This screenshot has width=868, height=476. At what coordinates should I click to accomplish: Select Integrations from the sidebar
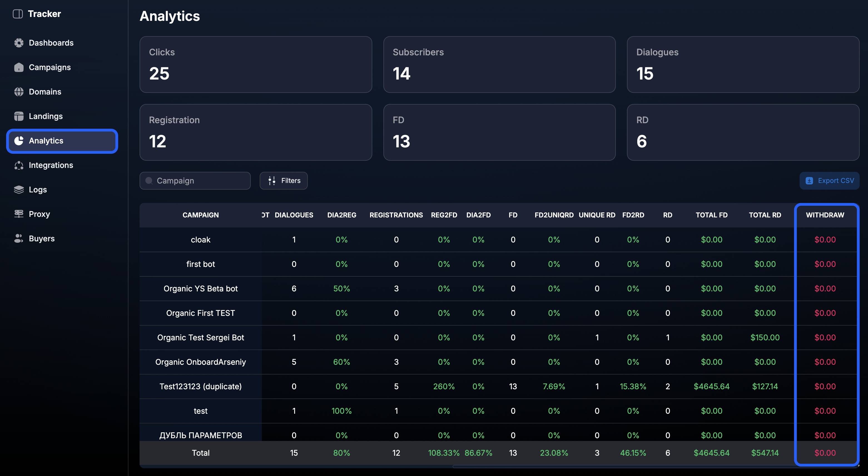(51, 165)
